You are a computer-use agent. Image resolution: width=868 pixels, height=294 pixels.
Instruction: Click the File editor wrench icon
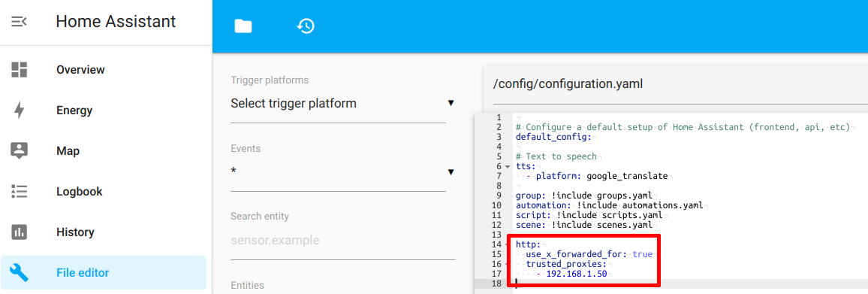pos(20,272)
